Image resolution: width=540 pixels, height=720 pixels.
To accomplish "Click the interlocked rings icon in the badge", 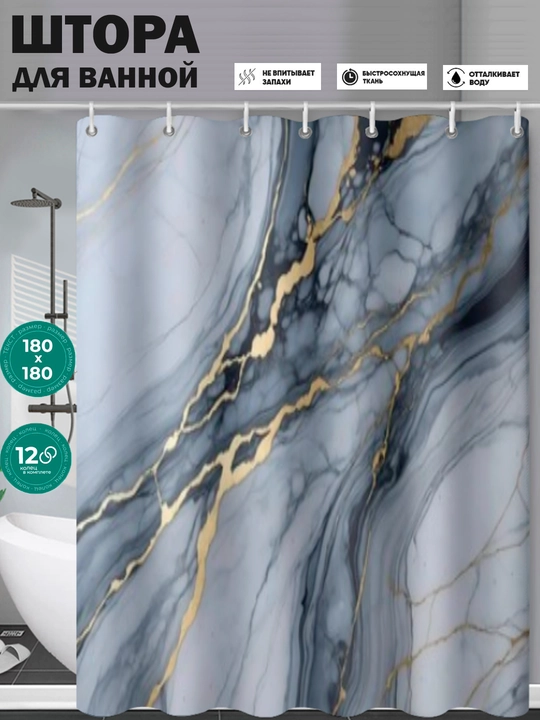I will pos(48,456).
